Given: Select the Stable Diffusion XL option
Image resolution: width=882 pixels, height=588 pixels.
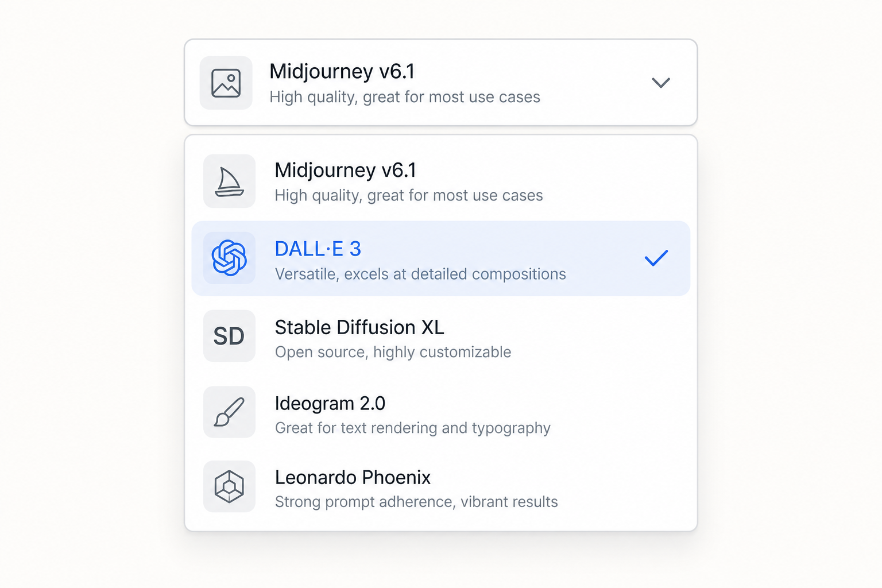Looking at the screenshot, I should (x=441, y=336).
